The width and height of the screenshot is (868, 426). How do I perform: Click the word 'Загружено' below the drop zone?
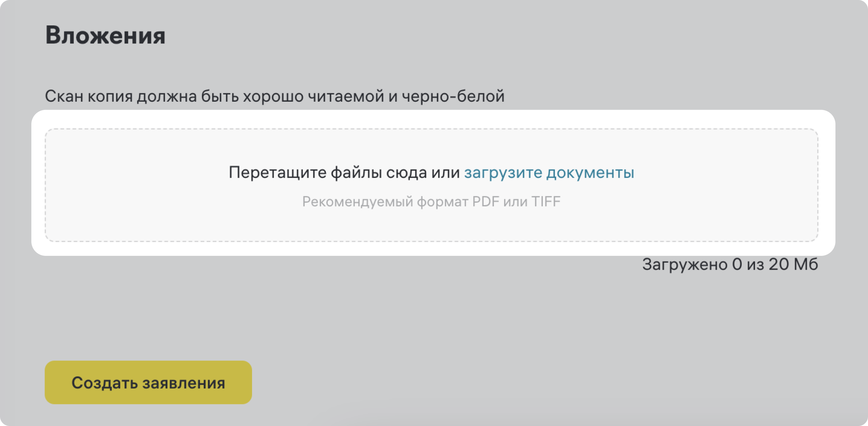[685, 264]
